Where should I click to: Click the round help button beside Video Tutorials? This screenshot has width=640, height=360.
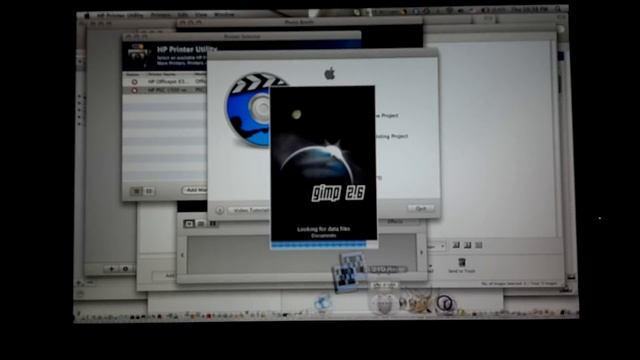tap(220, 210)
